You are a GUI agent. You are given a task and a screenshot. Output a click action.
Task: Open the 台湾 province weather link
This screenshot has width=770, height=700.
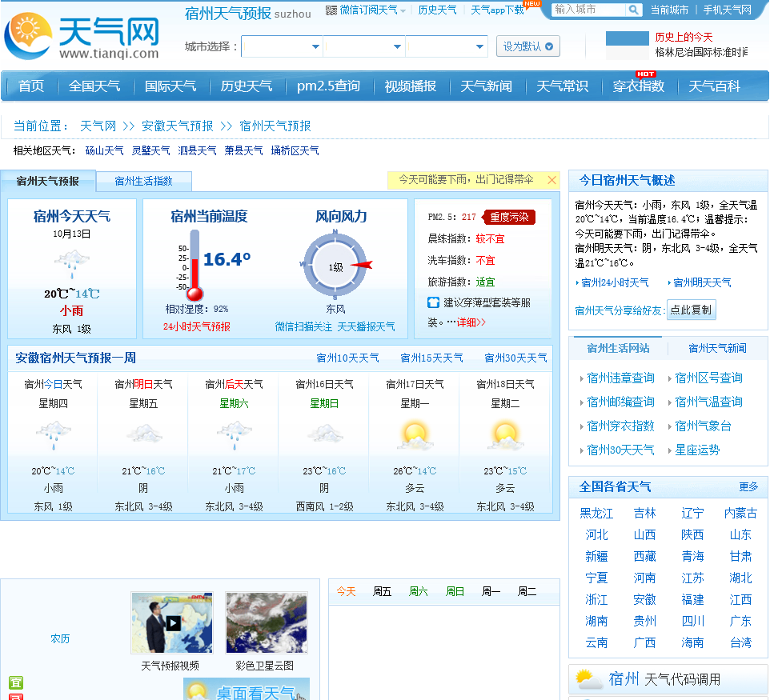click(x=740, y=642)
